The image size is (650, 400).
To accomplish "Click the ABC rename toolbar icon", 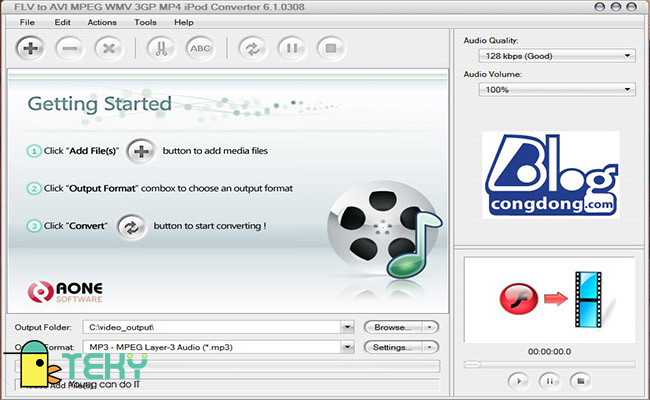I will [x=200, y=47].
